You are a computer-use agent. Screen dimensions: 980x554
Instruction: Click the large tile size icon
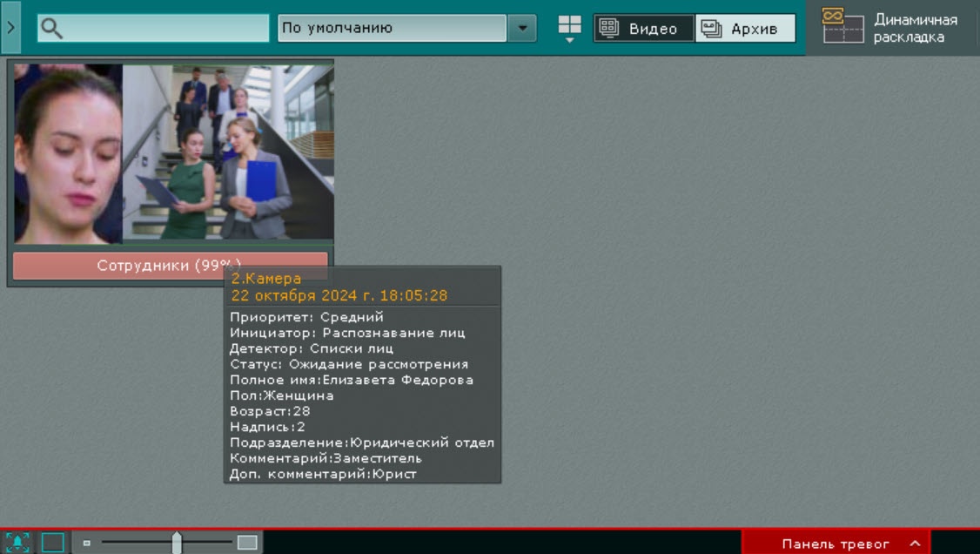[x=247, y=543]
